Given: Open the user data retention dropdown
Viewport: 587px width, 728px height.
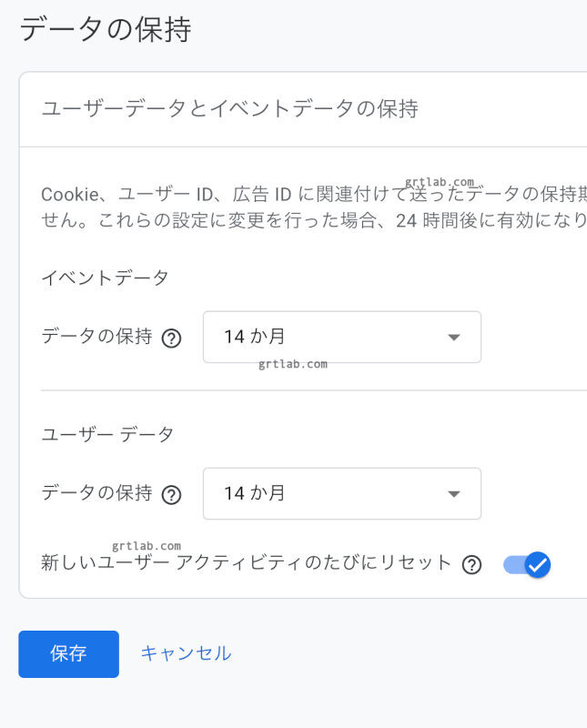Looking at the screenshot, I should (341, 493).
